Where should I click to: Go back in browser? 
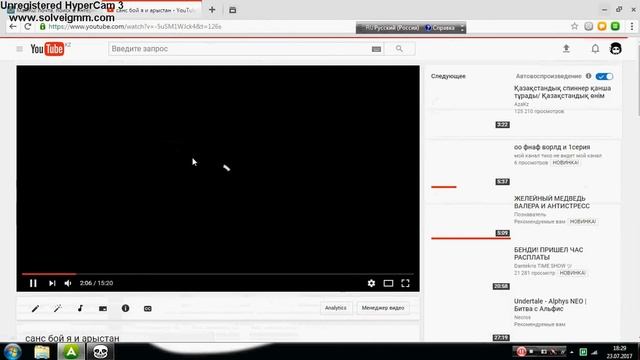tap(13, 27)
